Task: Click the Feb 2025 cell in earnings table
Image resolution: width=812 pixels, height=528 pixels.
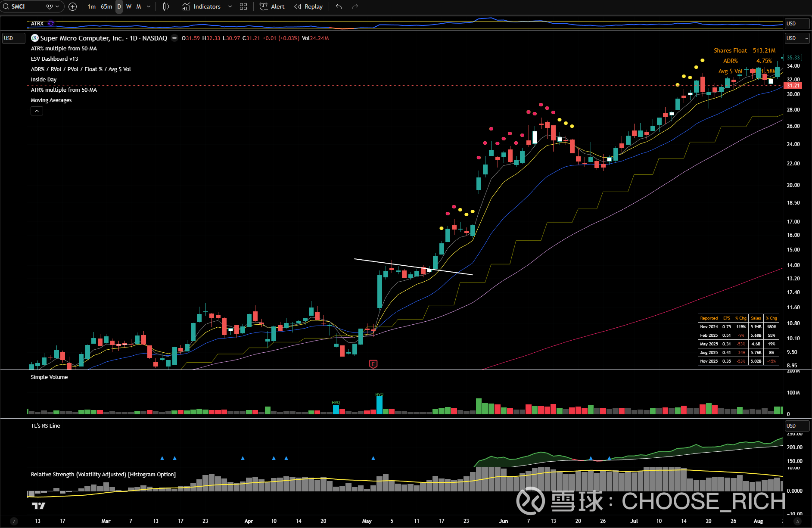Action: tap(709, 335)
